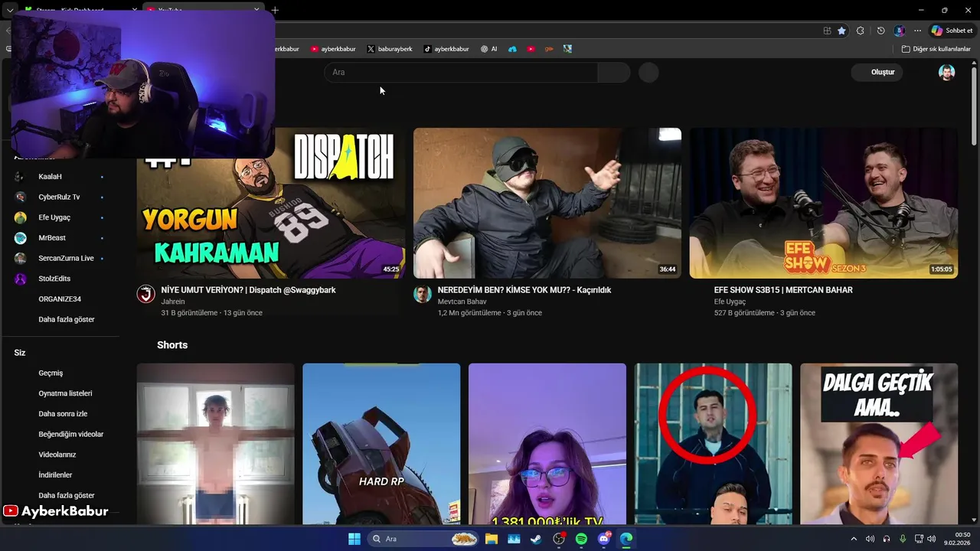Open Geçmiş (history) page

tap(51, 373)
